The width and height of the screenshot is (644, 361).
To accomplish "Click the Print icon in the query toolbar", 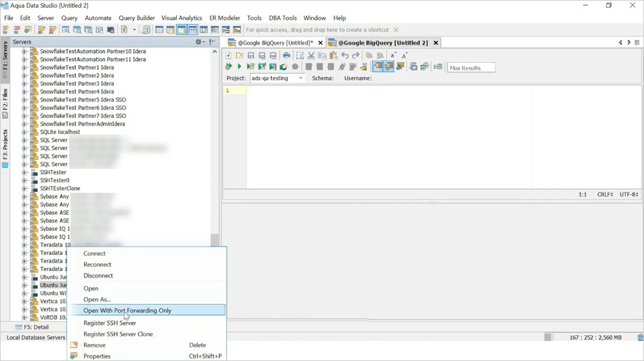I will (286, 56).
